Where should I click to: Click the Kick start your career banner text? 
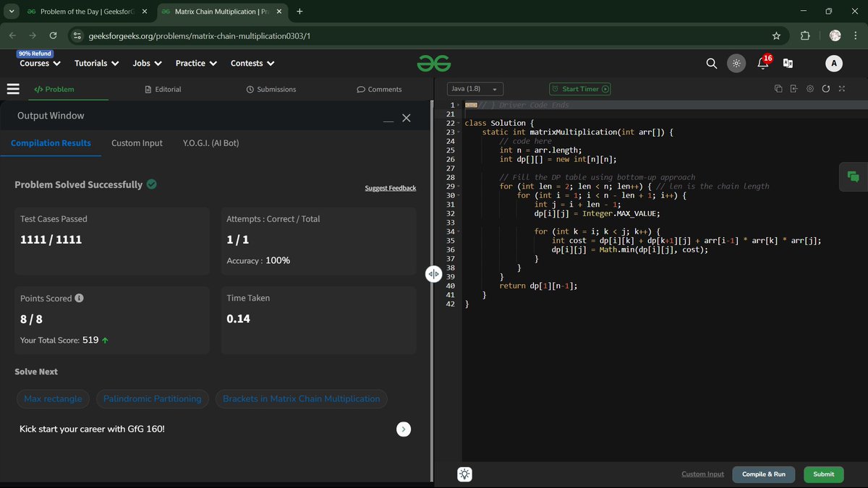(92, 429)
